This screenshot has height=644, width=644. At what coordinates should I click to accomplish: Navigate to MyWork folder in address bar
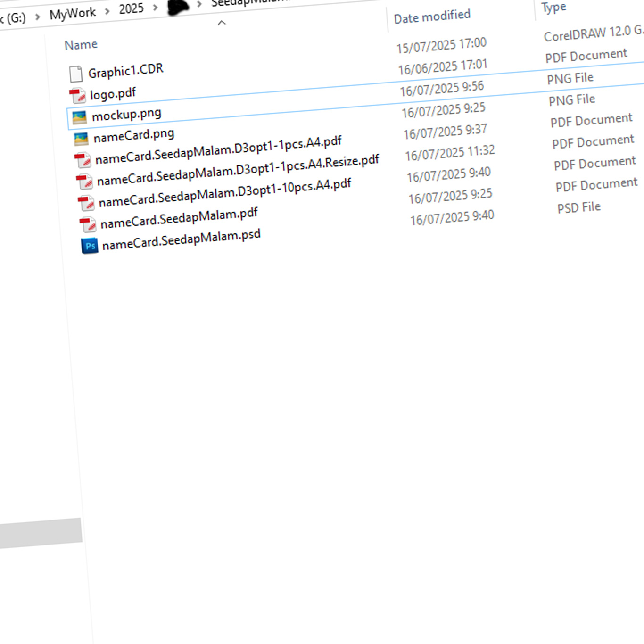[x=73, y=14]
